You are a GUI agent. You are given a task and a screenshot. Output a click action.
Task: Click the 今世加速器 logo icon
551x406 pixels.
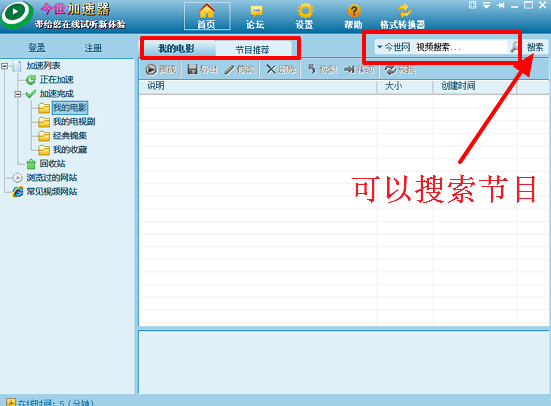[x=16, y=15]
